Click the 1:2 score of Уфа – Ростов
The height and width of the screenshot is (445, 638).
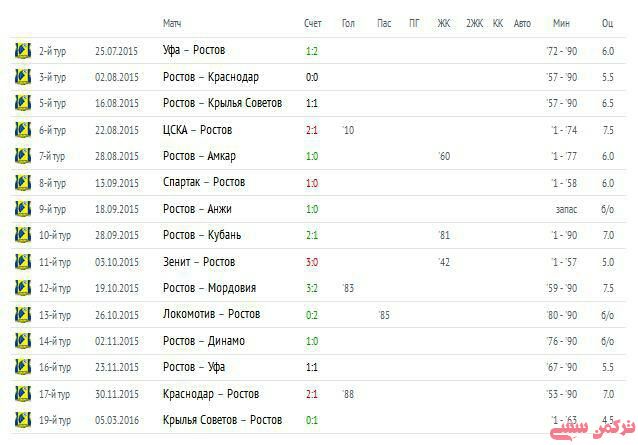(312, 50)
